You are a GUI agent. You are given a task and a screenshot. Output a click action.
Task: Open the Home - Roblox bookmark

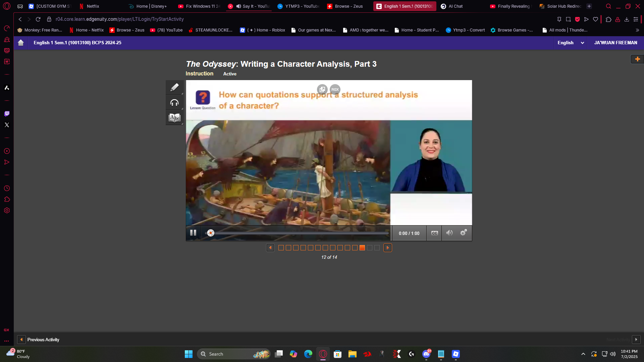(263, 30)
